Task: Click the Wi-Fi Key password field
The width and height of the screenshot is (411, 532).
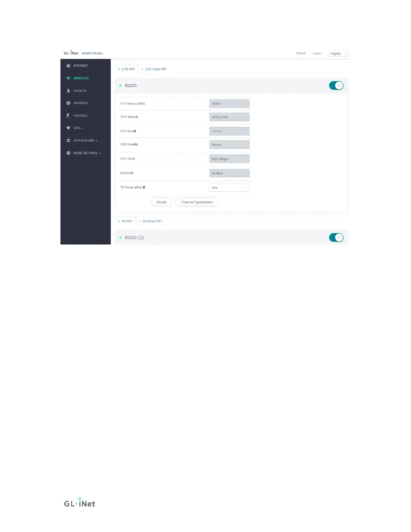Action: pos(229,131)
